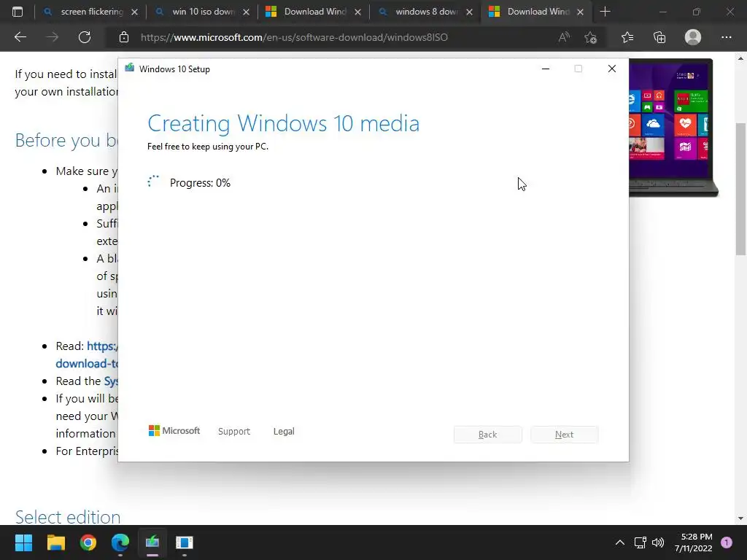Add this page to favorites star-plus icon

591,37
